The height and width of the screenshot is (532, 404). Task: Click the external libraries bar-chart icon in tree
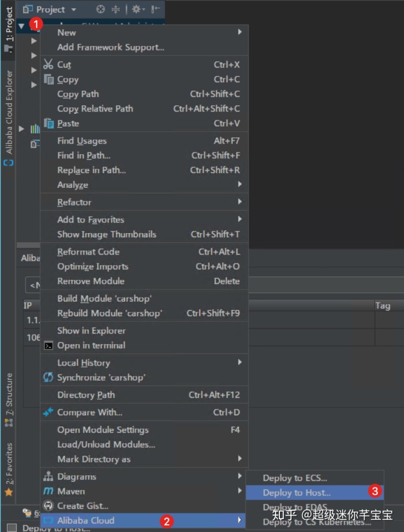coord(35,128)
